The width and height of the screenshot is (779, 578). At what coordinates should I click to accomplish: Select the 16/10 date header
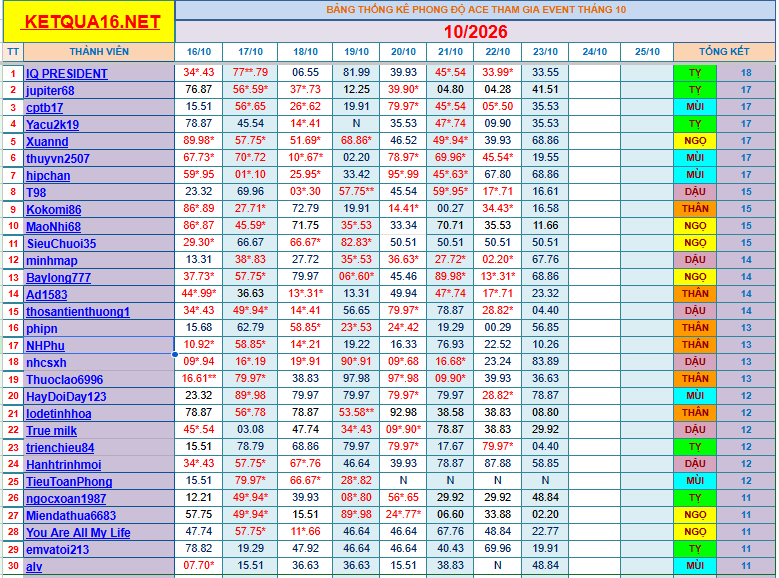click(x=199, y=52)
